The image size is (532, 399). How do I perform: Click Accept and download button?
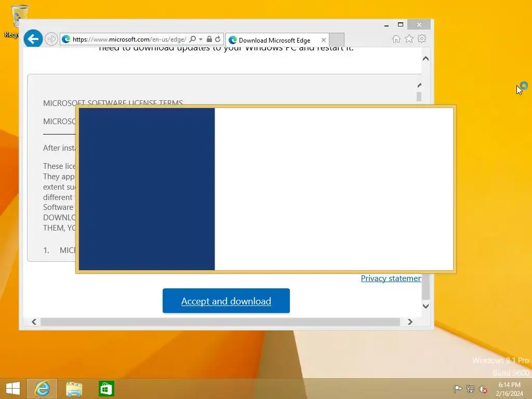pyautogui.click(x=226, y=301)
